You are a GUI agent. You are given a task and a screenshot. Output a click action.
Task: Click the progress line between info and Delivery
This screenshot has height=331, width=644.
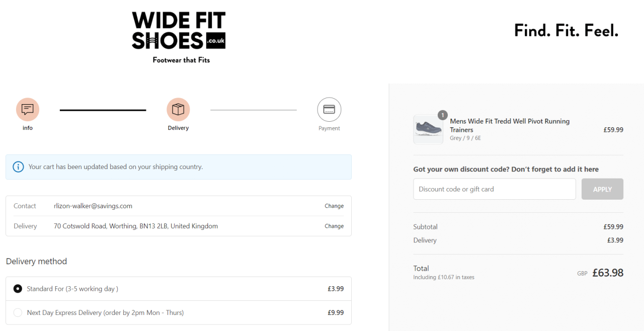click(x=103, y=109)
